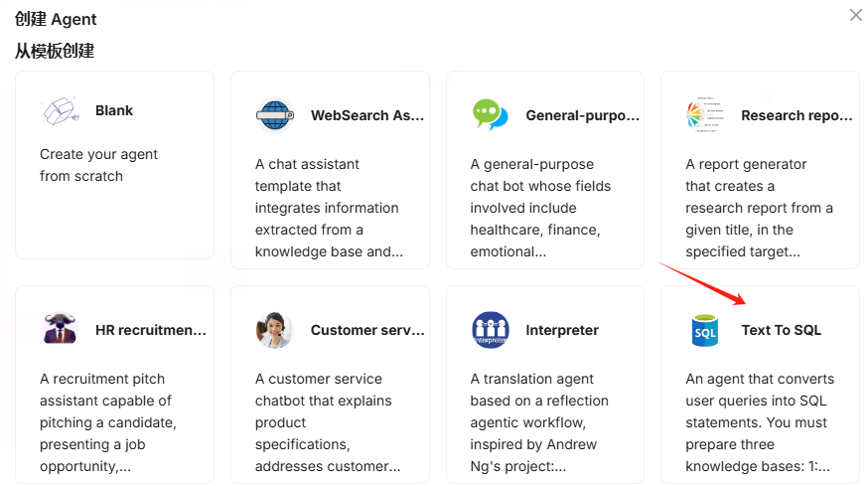Click the Customer service agent avatar icon

coord(275,330)
